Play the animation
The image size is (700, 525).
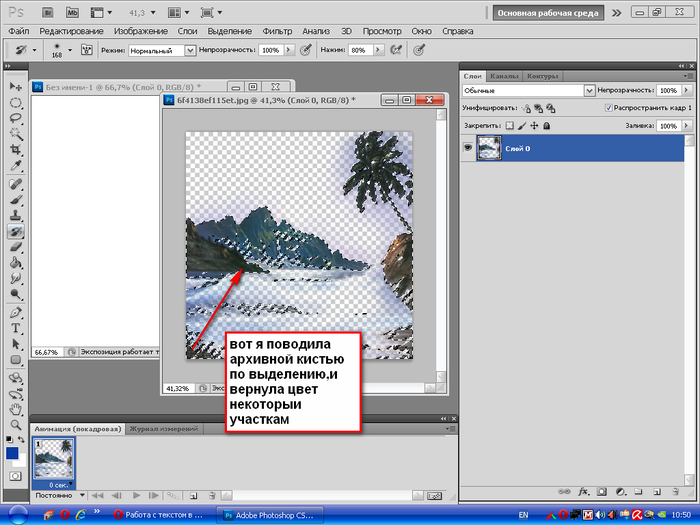[136, 495]
